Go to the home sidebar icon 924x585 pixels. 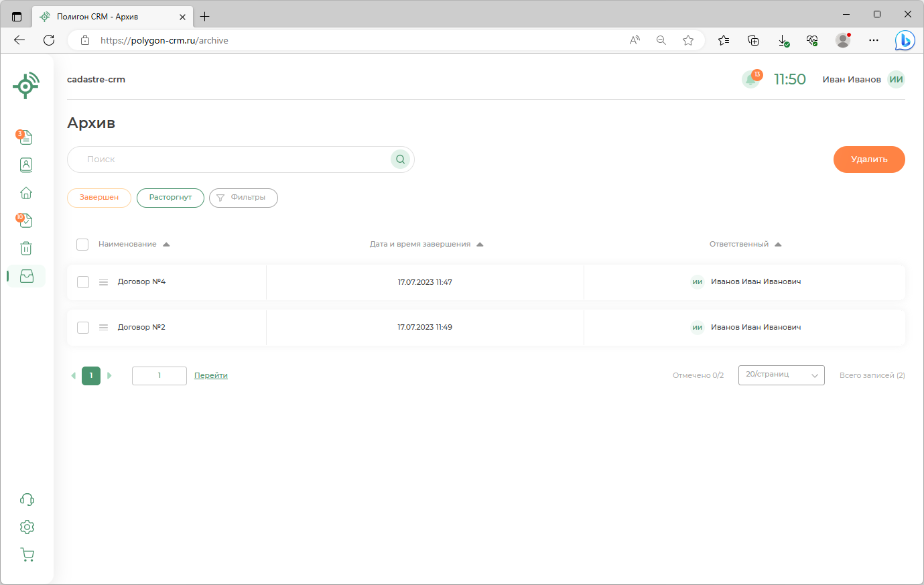(26, 193)
